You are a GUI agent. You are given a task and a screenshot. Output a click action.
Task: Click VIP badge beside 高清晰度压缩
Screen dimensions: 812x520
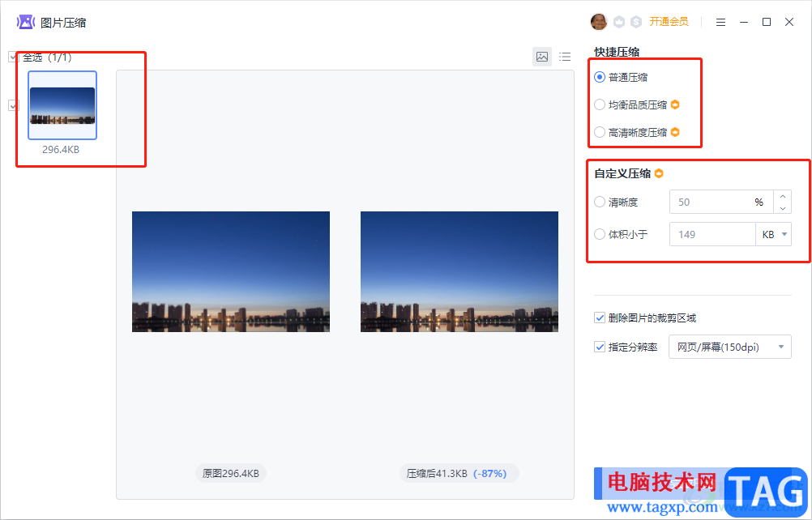tap(675, 132)
